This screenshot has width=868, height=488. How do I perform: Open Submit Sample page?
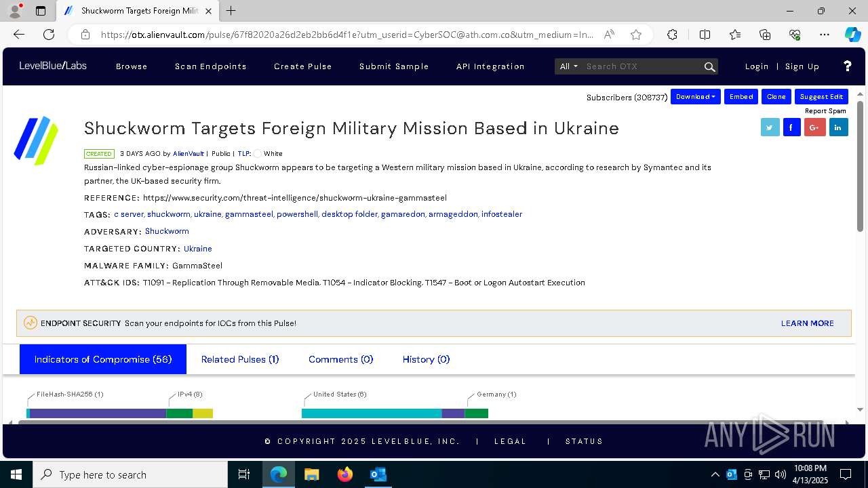click(x=394, y=66)
